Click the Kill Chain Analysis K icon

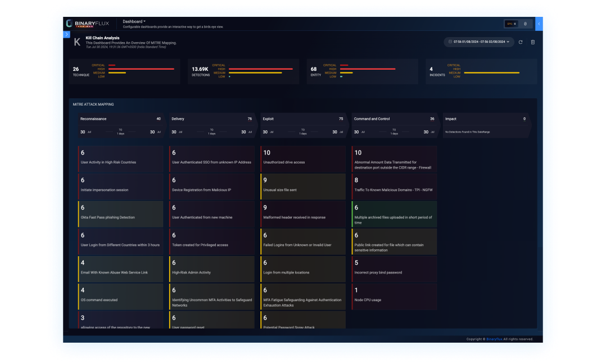pyautogui.click(x=78, y=42)
